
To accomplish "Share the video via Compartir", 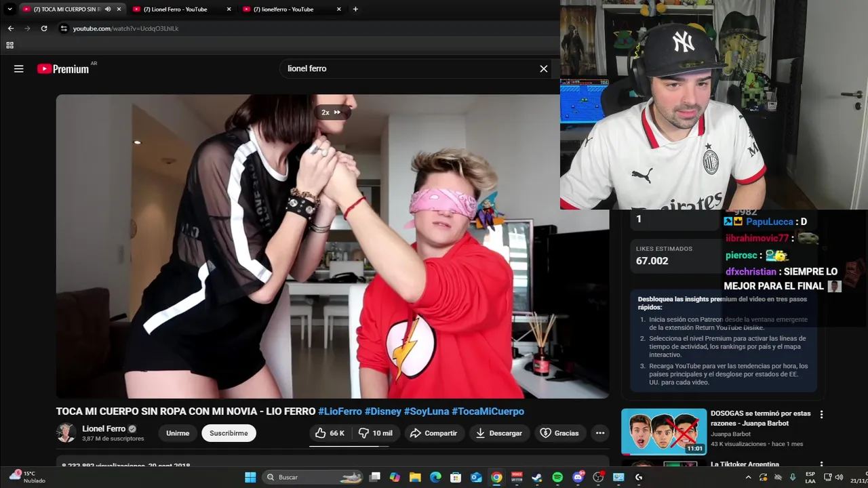I will click(x=434, y=433).
